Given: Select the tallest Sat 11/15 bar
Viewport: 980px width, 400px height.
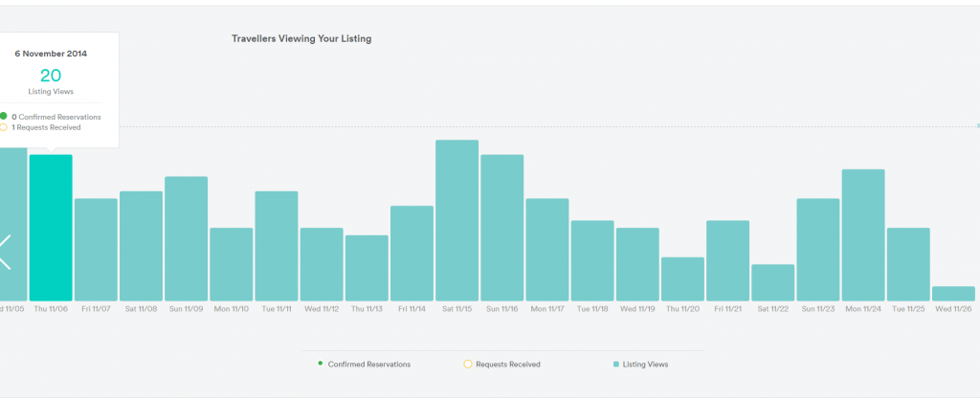Looking at the screenshot, I should click(457, 221).
